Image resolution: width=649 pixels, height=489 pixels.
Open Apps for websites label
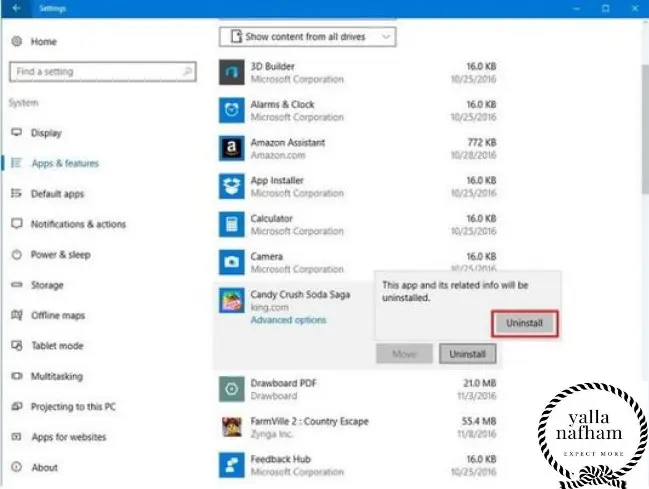click(x=69, y=437)
